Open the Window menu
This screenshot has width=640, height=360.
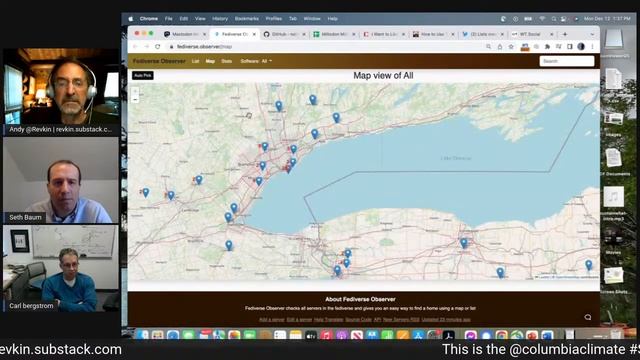312,19
